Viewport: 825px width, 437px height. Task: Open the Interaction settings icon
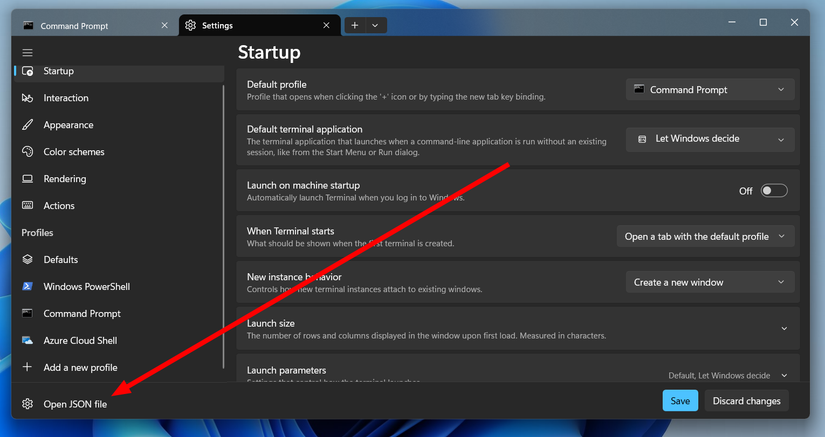[x=27, y=98]
